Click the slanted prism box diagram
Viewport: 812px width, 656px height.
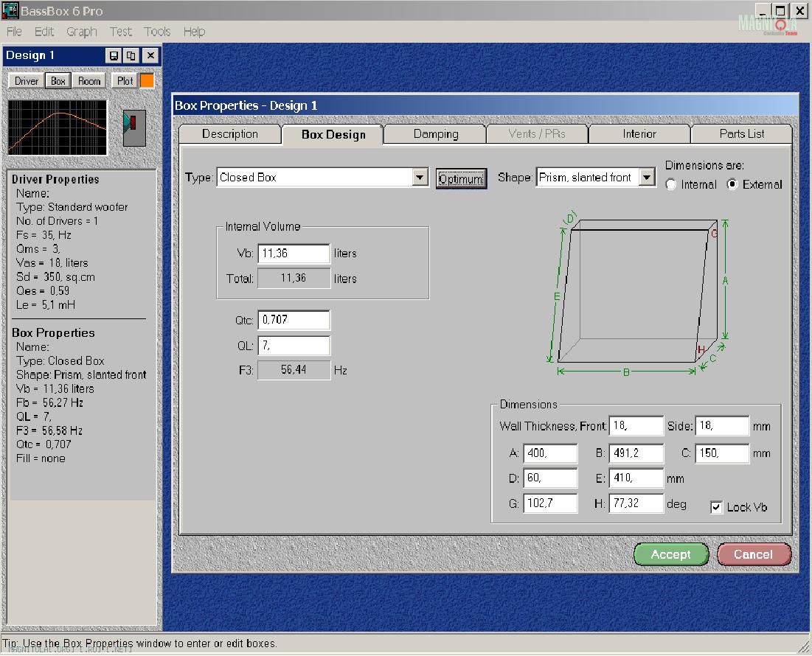pos(638,293)
